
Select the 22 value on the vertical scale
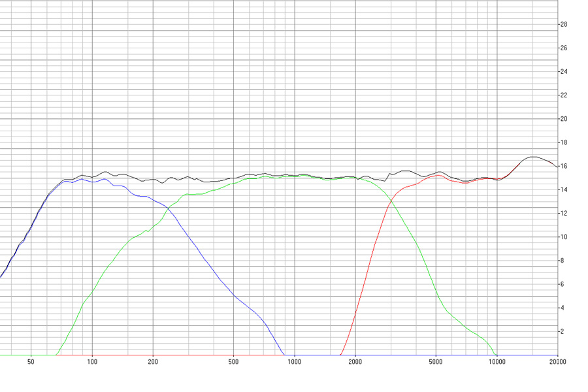pyautogui.click(x=564, y=95)
